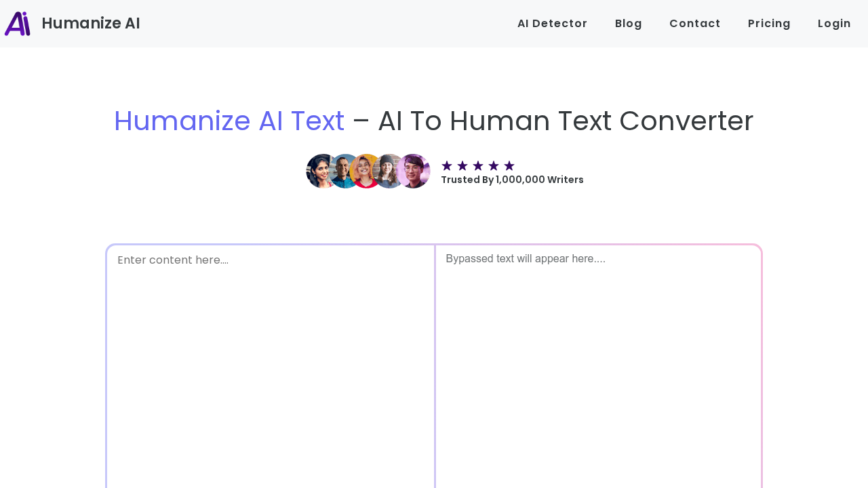Select the first star in the rating
The width and height of the screenshot is (868, 488).
447,164
